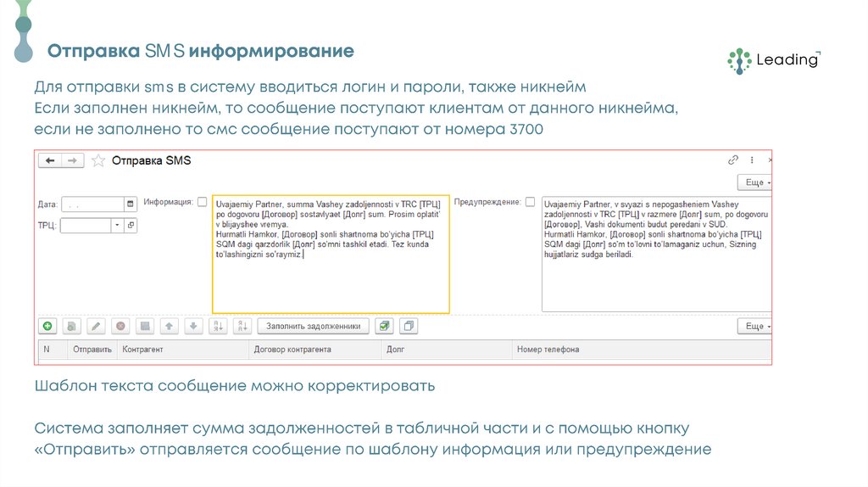Click the Договор контрагента column header
868x487 pixels.
click(x=315, y=350)
